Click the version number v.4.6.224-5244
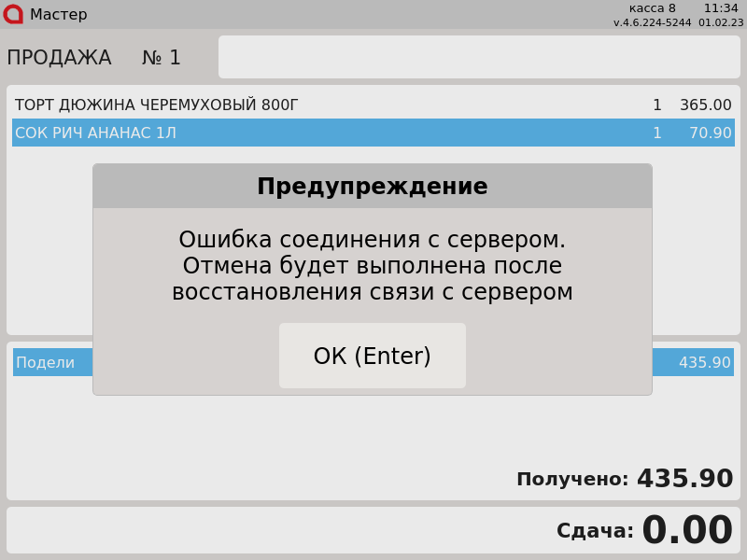Screen dimensions: 747x560 pyautogui.click(x=652, y=22)
